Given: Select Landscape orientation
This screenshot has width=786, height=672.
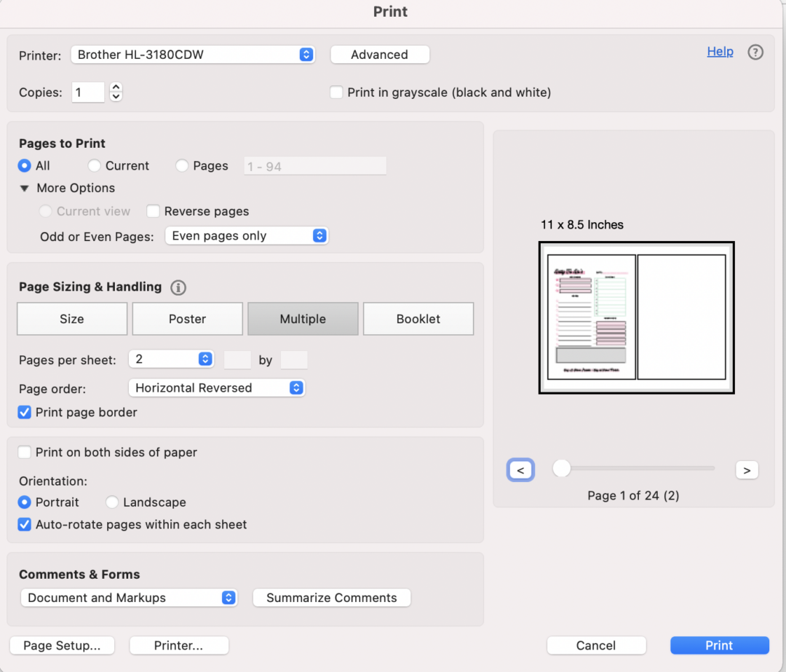Looking at the screenshot, I should pyautogui.click(x=112, y=502).
